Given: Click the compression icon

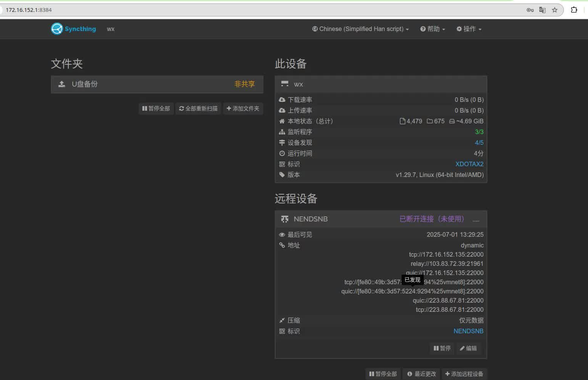Looking at the screenshot, I should click(x=282, y=320).
